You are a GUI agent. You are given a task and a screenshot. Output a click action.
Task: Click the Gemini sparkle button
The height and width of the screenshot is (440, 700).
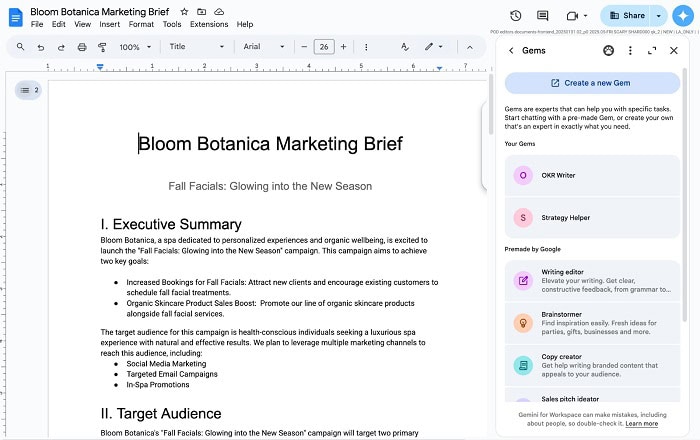tap(682, 16)
